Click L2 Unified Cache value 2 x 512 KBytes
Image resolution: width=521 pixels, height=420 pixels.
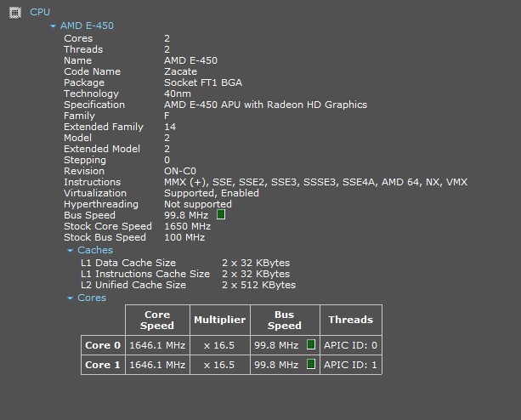(x=259, y=285)
